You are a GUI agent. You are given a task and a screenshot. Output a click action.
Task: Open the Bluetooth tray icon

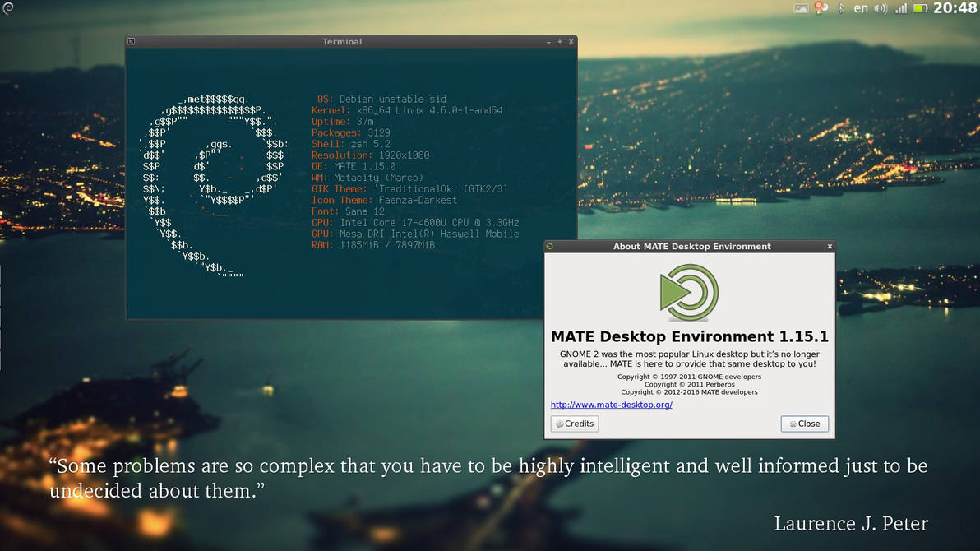click(840, 8)
